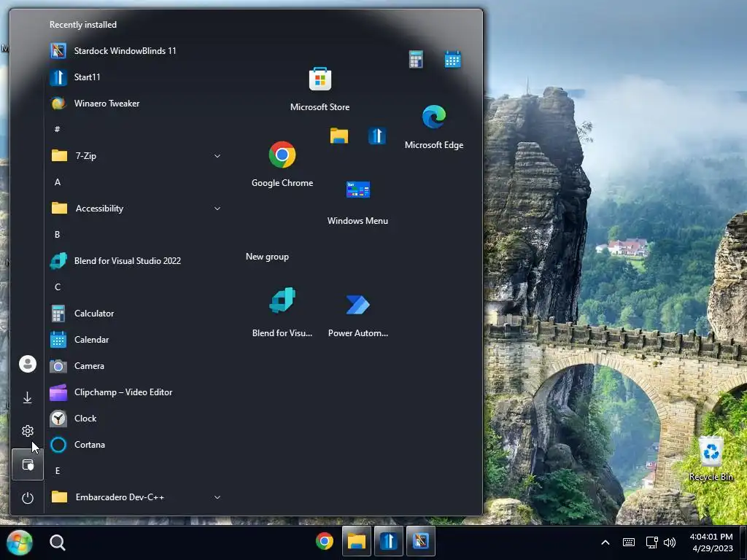Show hidden system tray icons
This screenshot has height=560, width=747.
605,542
